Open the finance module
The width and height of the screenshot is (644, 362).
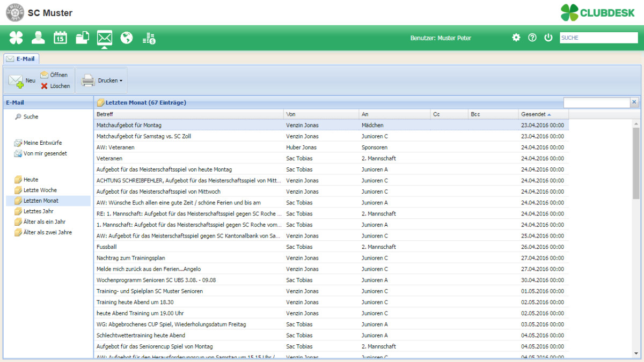click(149, 38)
